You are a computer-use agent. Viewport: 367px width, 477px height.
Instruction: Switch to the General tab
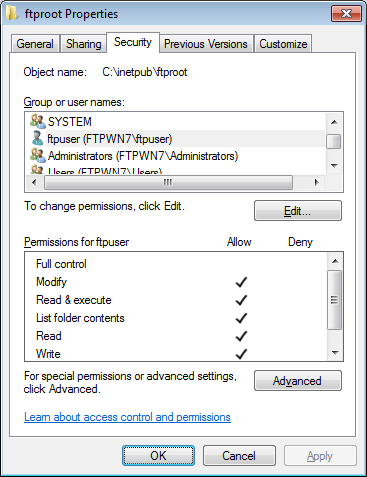pos(35,44)
